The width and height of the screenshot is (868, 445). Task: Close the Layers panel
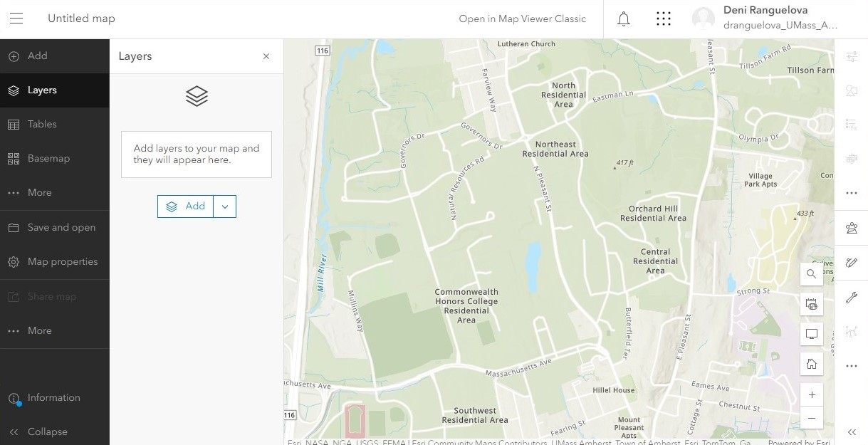coord(266,56)
